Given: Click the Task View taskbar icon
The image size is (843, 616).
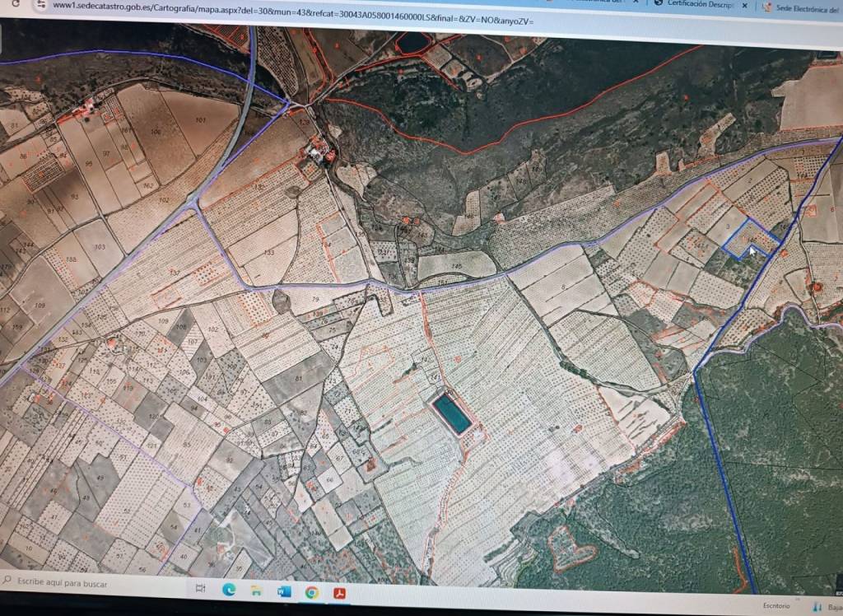Looking at the screenshot, I should click(x=200, y=589).
